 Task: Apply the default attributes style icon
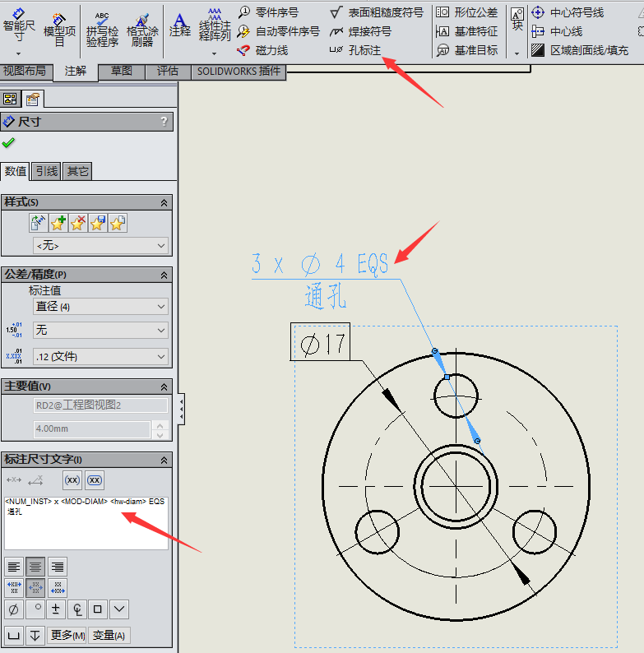click(38, 223)
